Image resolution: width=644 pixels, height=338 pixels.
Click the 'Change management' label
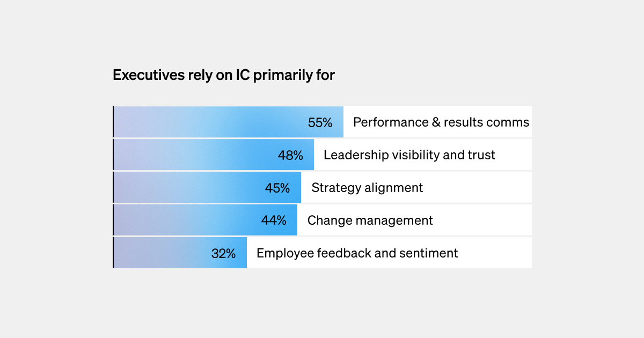[x=370, y=221]
